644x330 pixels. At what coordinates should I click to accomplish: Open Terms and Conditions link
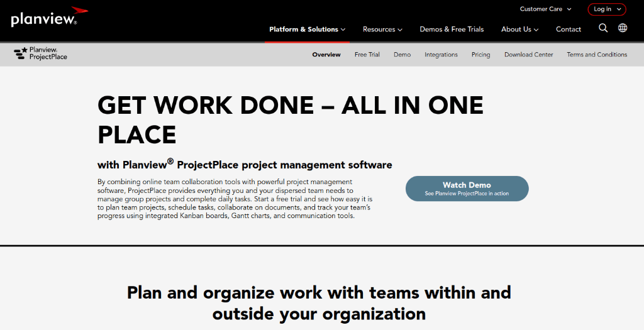point(597,55)
